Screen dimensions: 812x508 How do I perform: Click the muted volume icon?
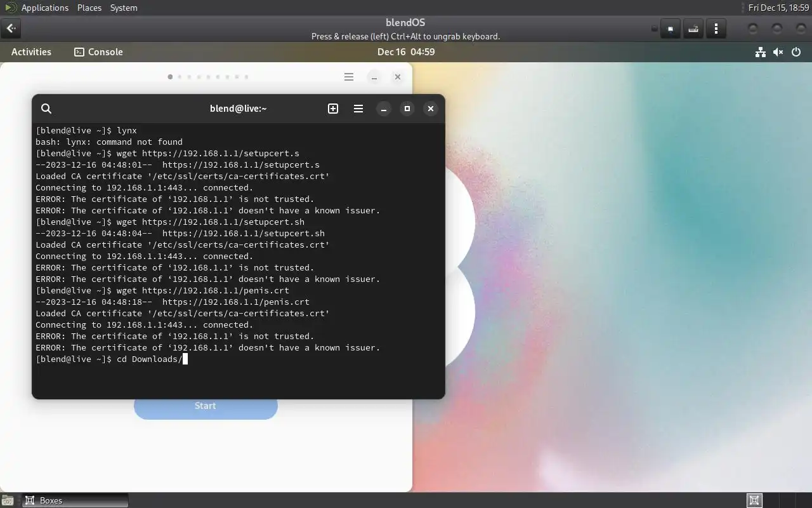click(x=778, y=52)
